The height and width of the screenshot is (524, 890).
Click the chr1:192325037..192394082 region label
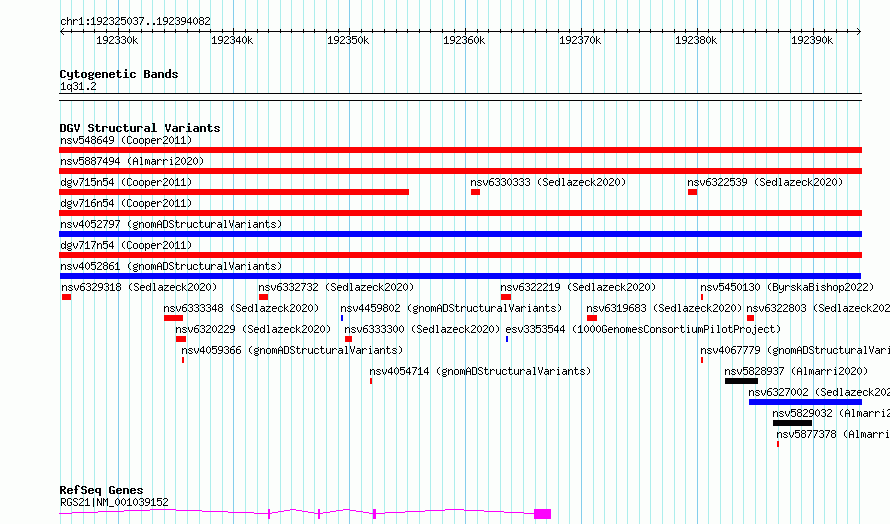click(135, 22)
